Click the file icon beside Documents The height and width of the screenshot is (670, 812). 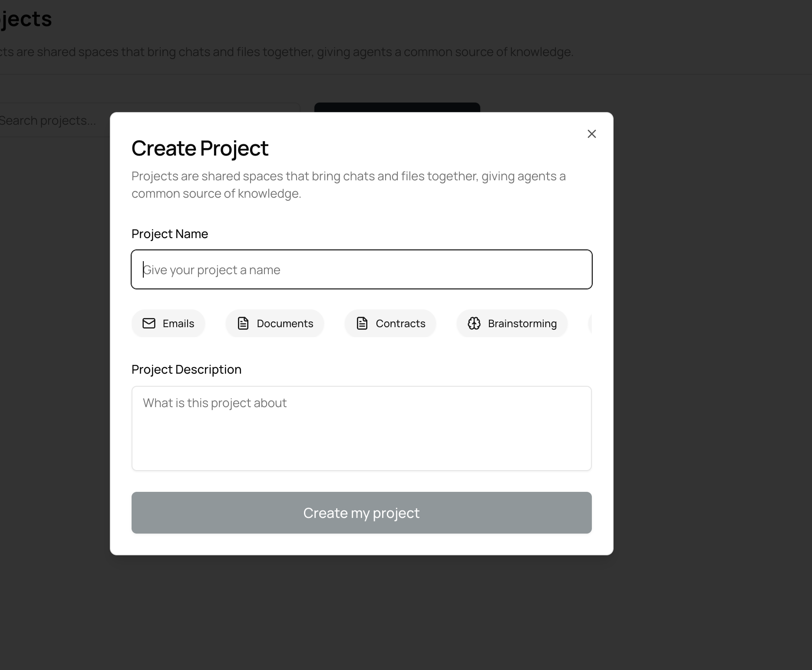click(x=243, y=323)
